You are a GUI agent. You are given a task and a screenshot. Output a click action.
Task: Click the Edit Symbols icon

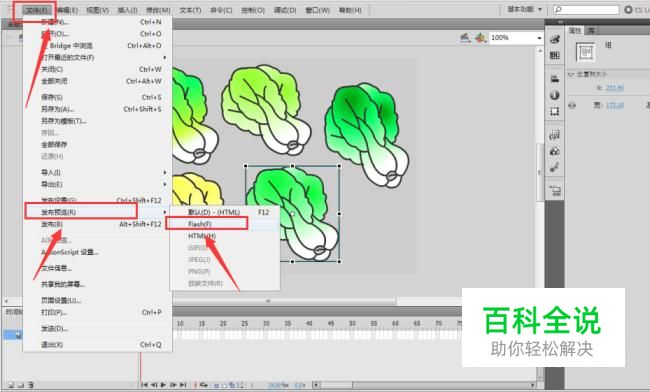(x=480, y=38)
